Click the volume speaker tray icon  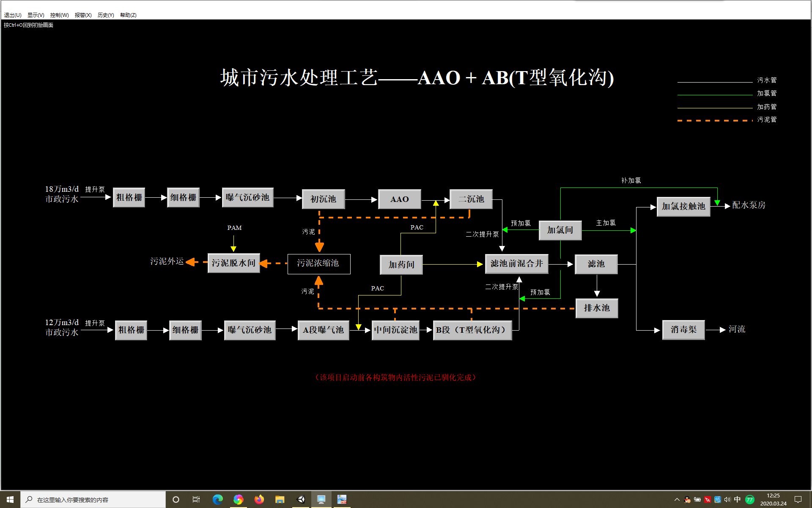(x=727, y=500)
